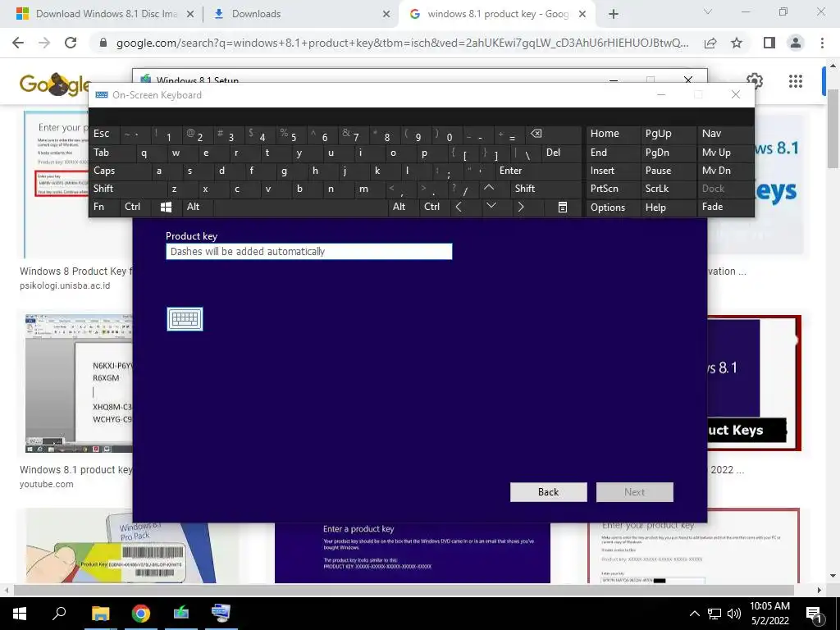The image size is (840, 630).
Task: Toggle the right Alt key
Action: point(404,207)
